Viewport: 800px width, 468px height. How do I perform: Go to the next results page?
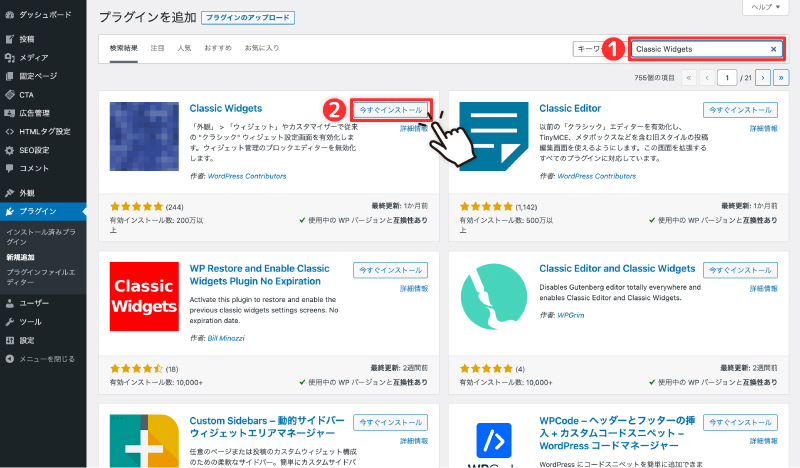click(x=763, y=78)
